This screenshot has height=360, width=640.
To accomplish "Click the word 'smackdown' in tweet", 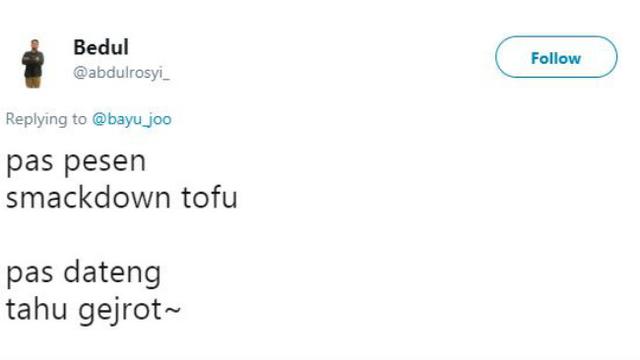I will point(88,198).
